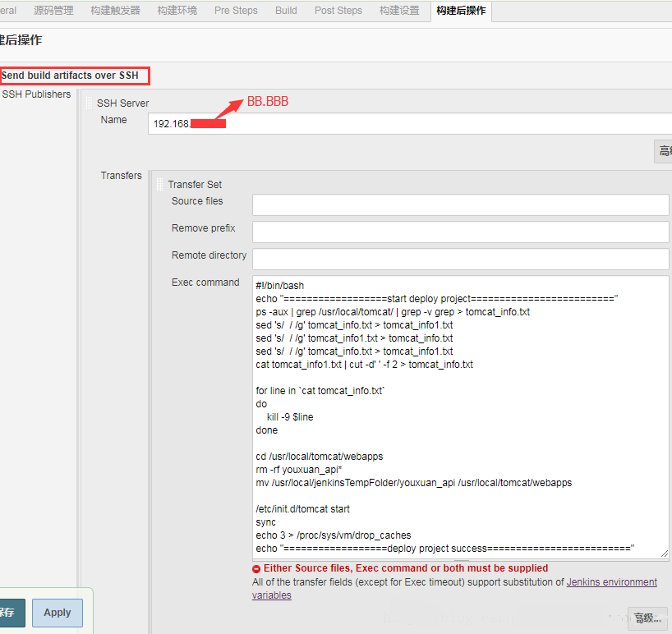Click the SSH Server Name field

coord(410,124)
